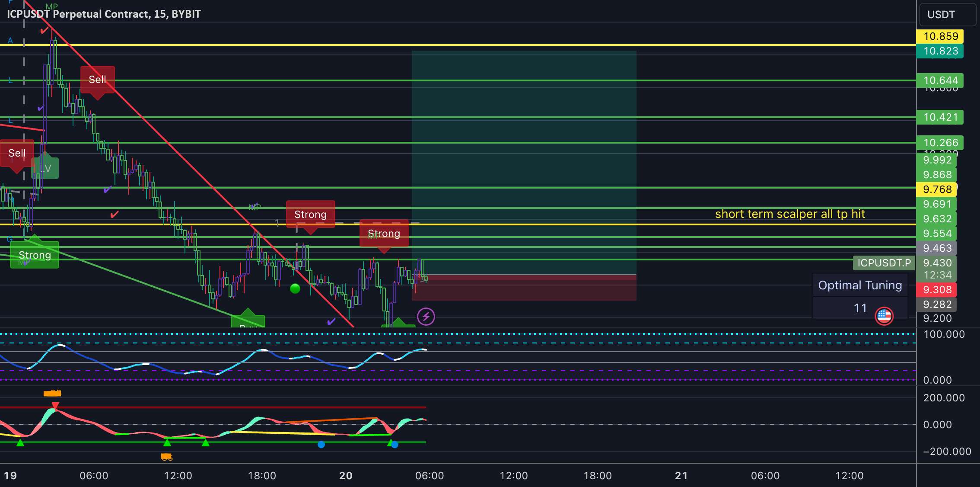Image resolution: width=980 pixels, height=487 pixels.
Task: Click the 9.868 price label
Action: tap(937, 175)
